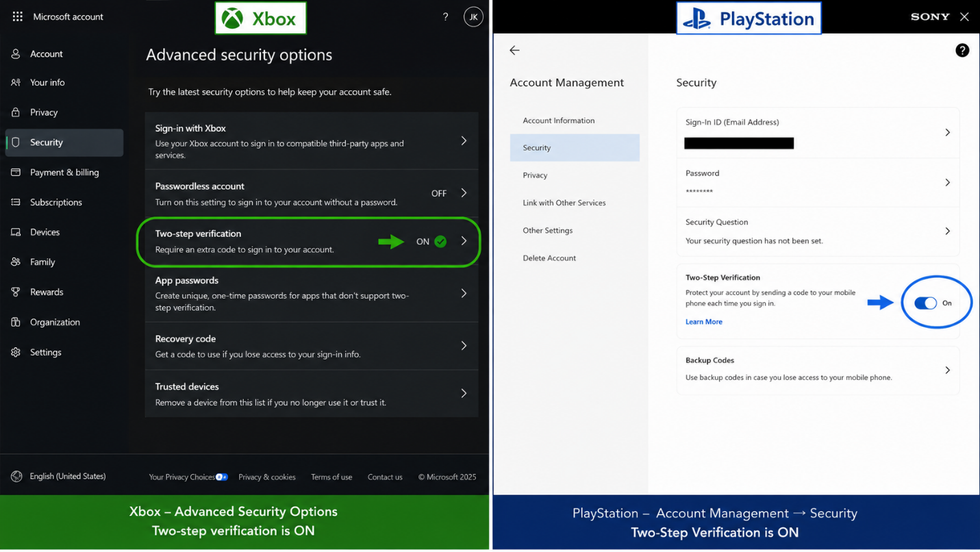This screenshot has width=980, height=552.
Task: Expand Recovery code row chevron
Action: [464, 346]
